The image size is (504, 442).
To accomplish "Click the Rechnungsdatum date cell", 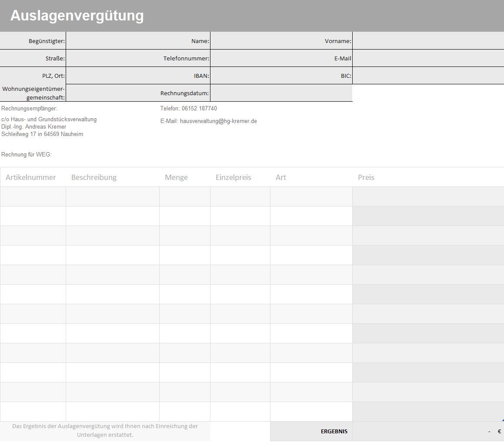I will click(x=281, y=93).
